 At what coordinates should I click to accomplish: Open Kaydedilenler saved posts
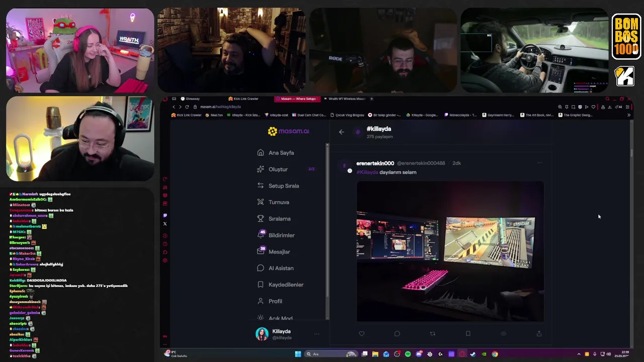286,285
